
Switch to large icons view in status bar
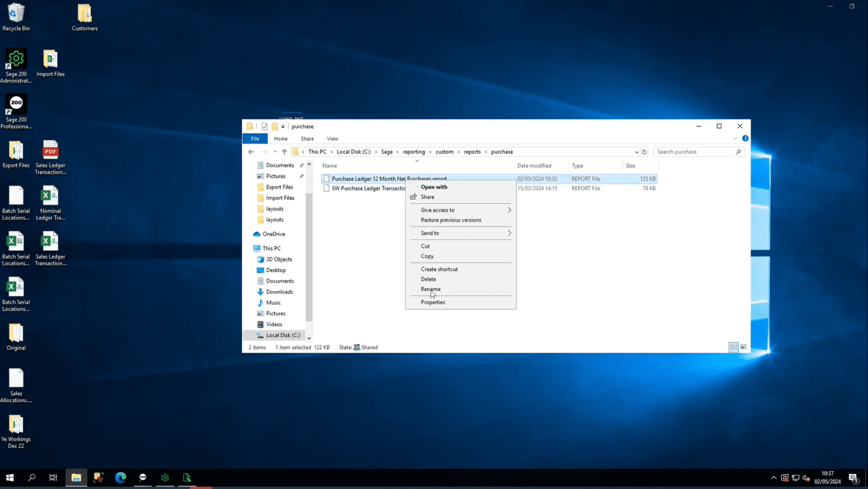click(744, 347)
